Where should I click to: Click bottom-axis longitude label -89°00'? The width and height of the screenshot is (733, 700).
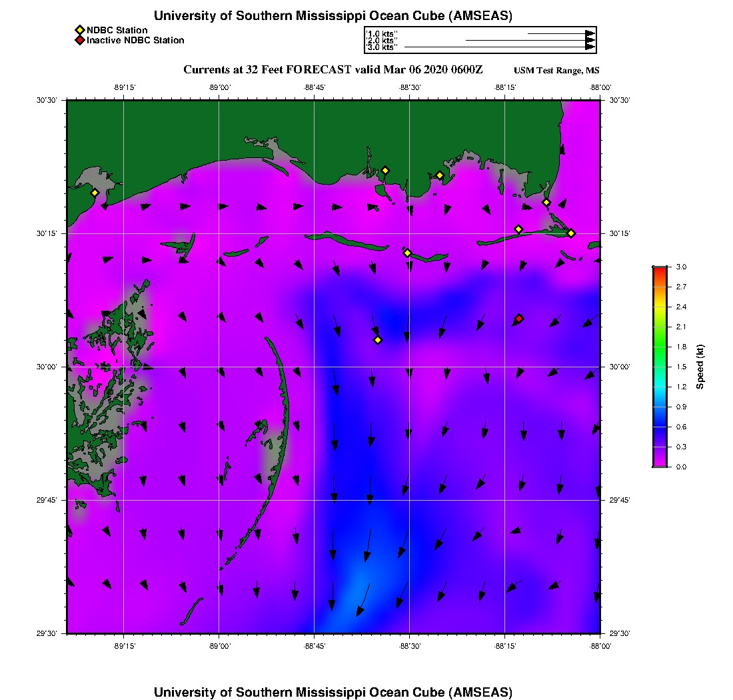(x=220, y=646)
